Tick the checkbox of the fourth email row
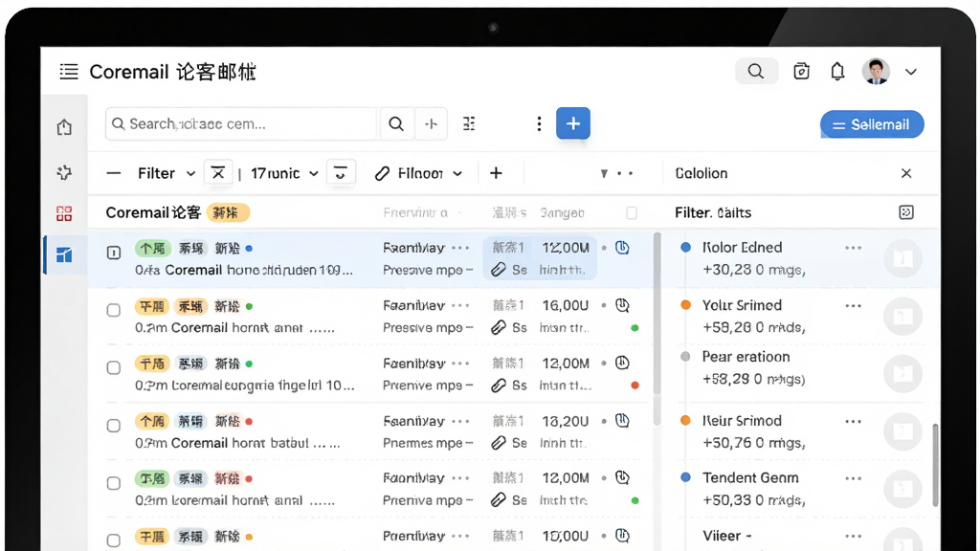 (114, 426)
